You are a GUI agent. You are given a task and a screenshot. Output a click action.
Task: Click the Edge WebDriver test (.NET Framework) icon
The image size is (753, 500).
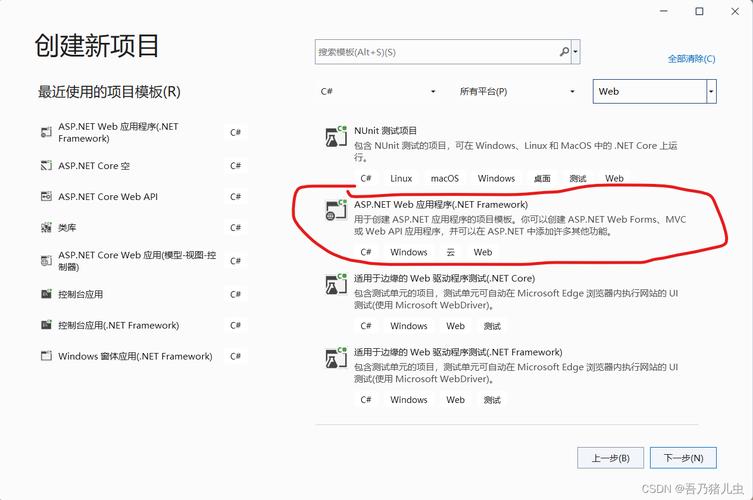pyautogui.click(x=336, y=358)
